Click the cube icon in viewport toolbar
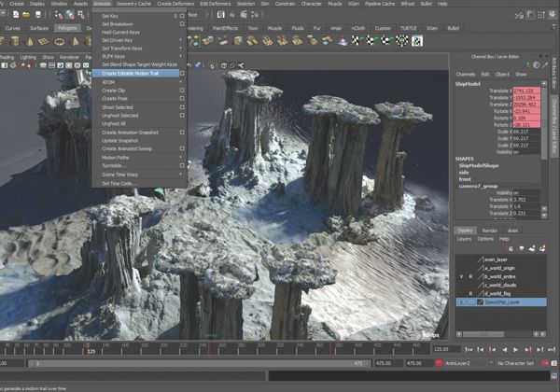Image resolution: width=560 pixels, height=392 pixels. pos(224,65)
